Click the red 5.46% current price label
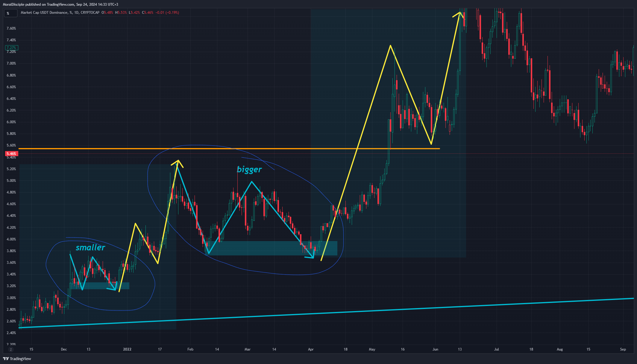637x364 pixels. tap(11, 154)
